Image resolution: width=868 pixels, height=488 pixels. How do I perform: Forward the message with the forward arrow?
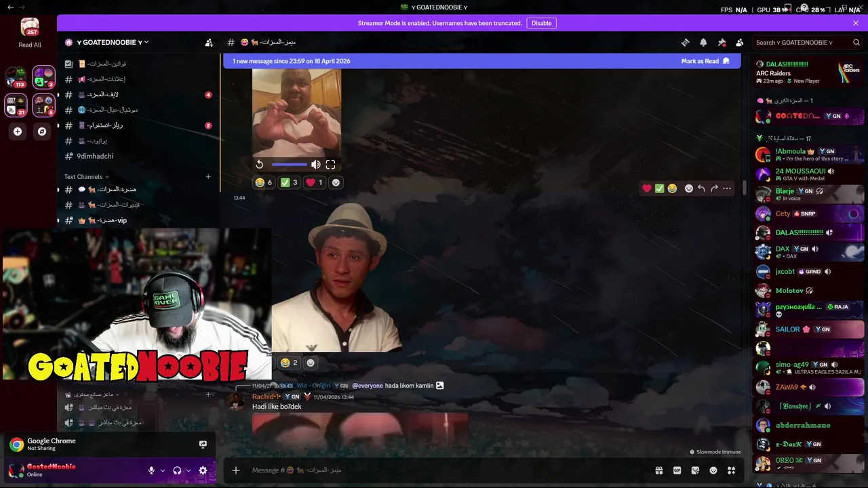[714, 188]
